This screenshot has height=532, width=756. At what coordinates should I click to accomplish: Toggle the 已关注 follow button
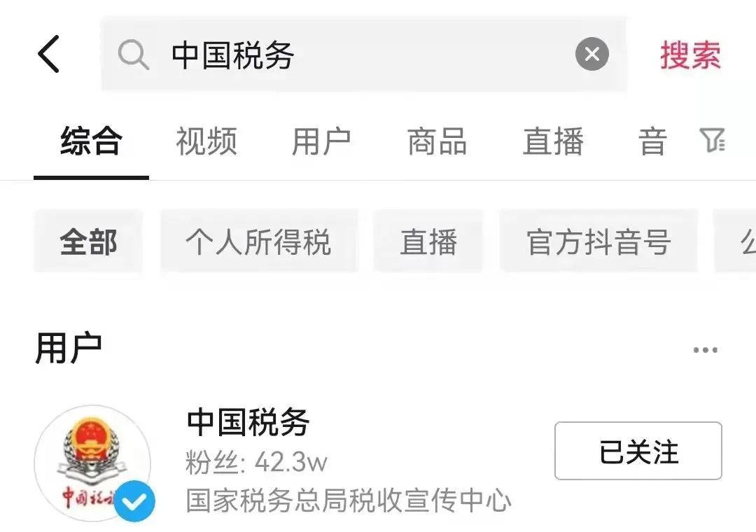coord(638,451)
